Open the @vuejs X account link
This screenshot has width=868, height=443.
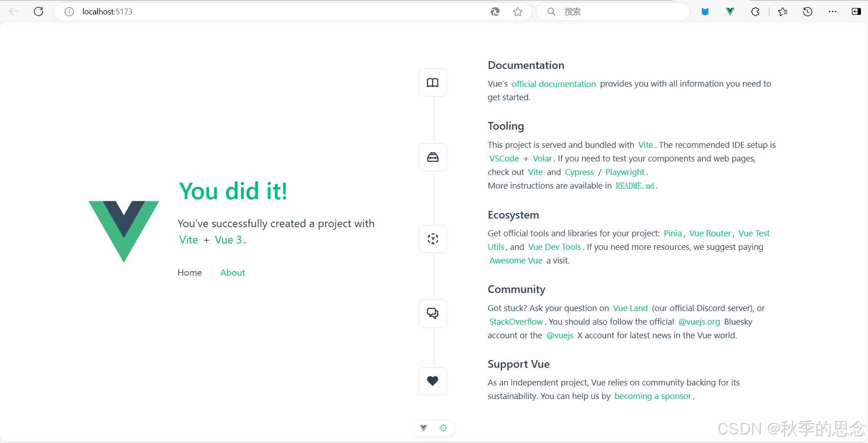click(559, 336)
